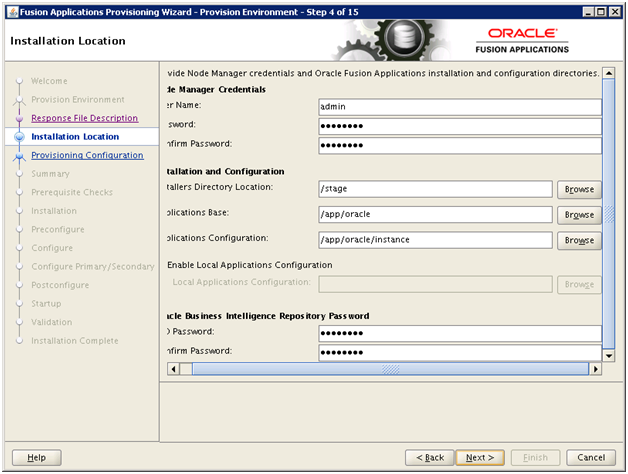Screen dimensions: 628x474
Task: Focus the BI Repository Password field
Action: [460, 333]
